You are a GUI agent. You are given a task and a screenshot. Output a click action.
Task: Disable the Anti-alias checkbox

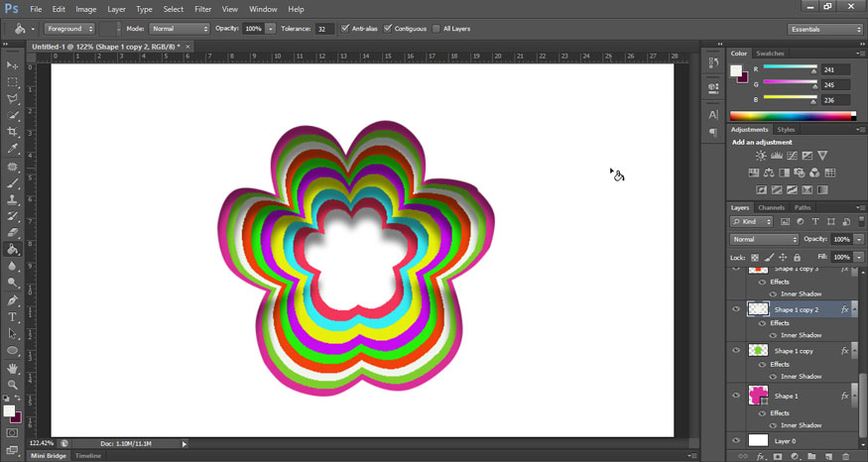[x=345, y=29]
